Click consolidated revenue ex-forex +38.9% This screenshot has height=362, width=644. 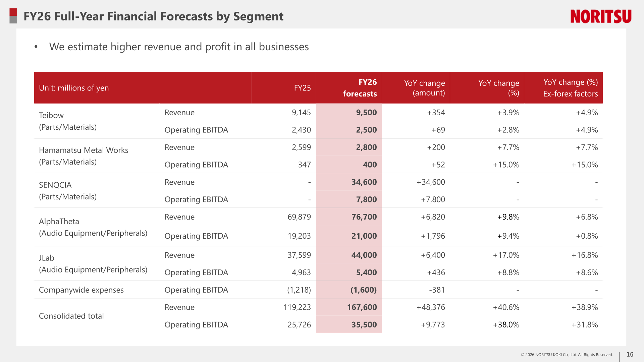point(585,308)
